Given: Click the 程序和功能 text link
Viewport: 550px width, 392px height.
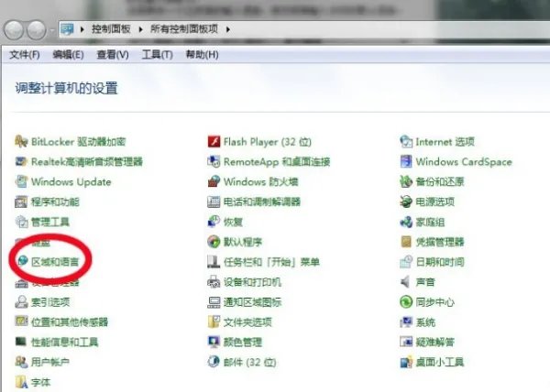Looking at the screenshot, I should pos(55,201).
